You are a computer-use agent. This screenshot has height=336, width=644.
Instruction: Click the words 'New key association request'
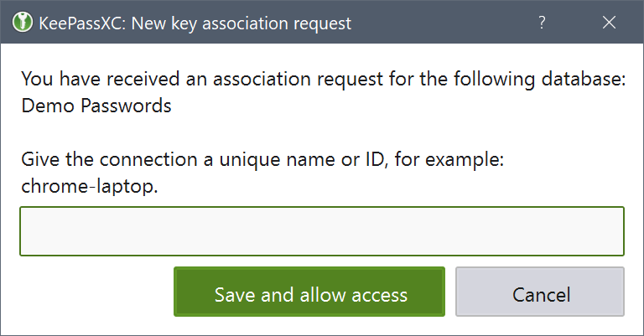[243, 23]
